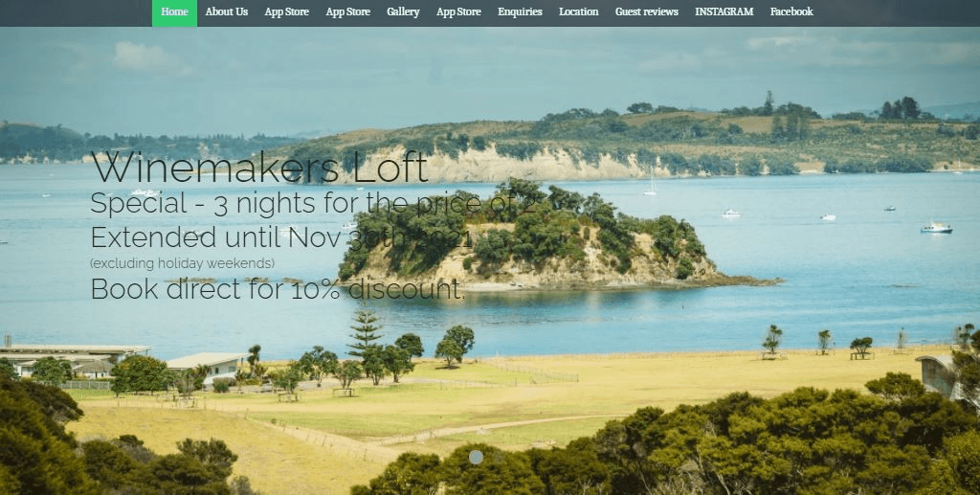Click the Extended until Nov 30th text
This screenshot has width=980, height=495.
(x=281, y=237)
